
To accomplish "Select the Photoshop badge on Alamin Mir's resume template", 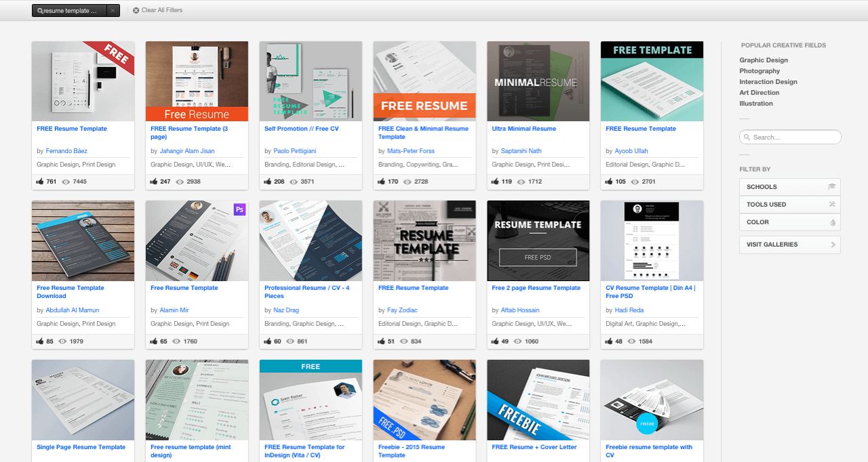I will point(239,211).
